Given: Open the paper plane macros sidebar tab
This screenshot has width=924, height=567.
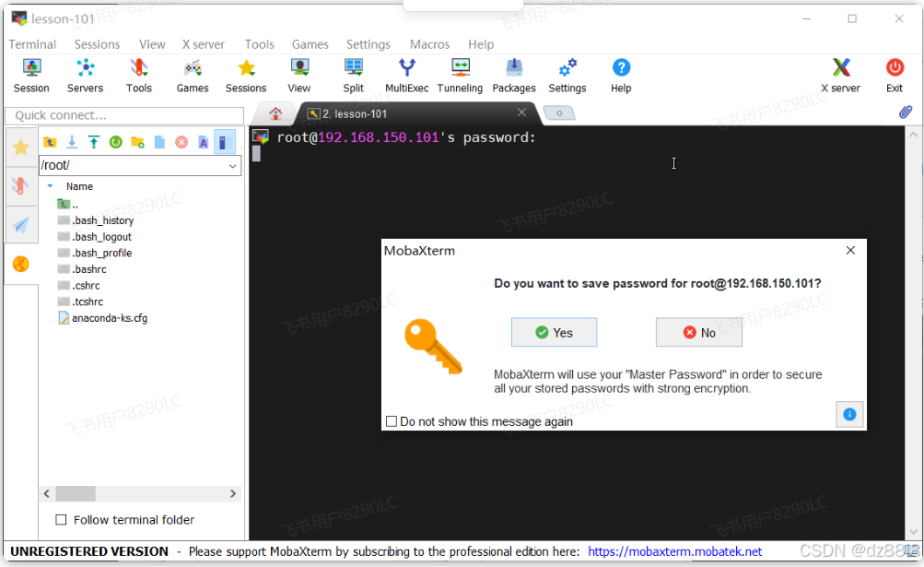Looking at the screenshot, I should click(20, 225).
